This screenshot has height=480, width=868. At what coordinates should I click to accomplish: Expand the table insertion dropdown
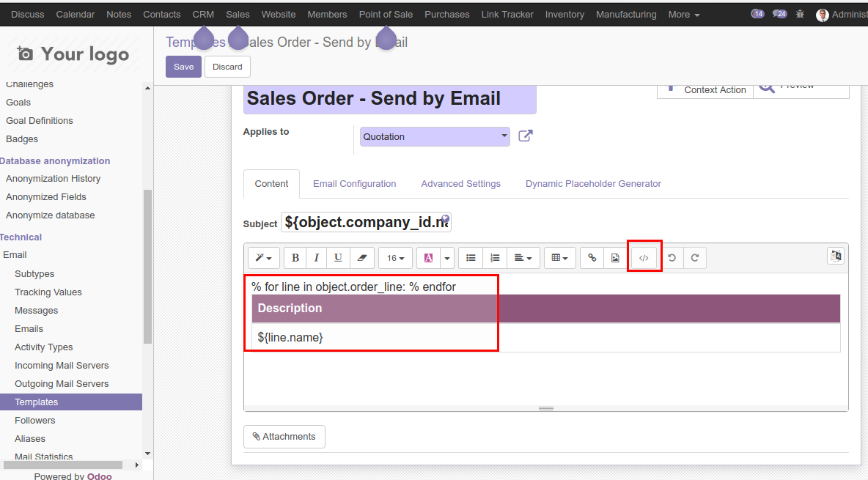559,256
